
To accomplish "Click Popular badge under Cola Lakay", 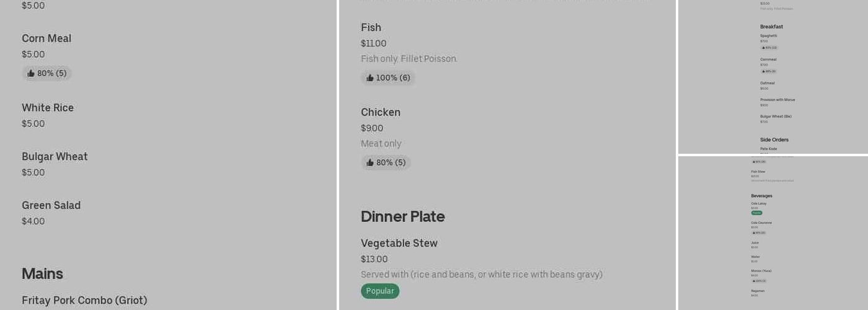I will pyautogui.click(x=756, y=213).
